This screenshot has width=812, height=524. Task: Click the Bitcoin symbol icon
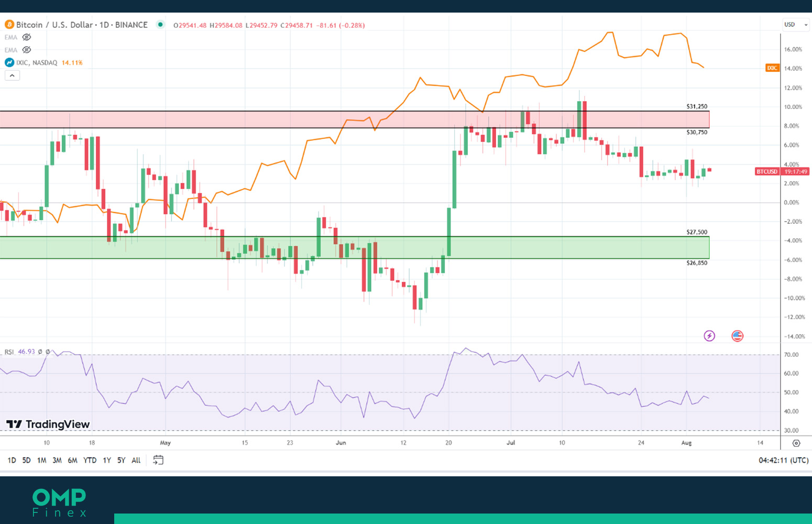[9, 25]
